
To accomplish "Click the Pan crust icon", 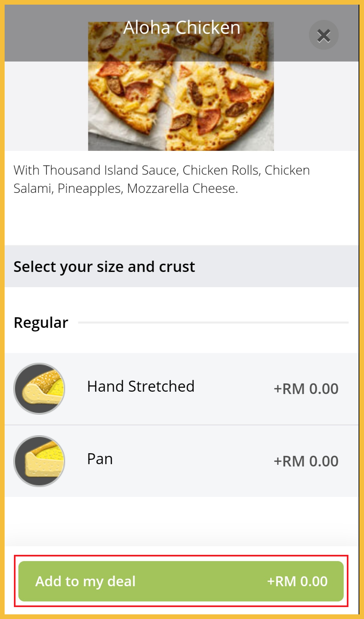I will pos(39,461).
